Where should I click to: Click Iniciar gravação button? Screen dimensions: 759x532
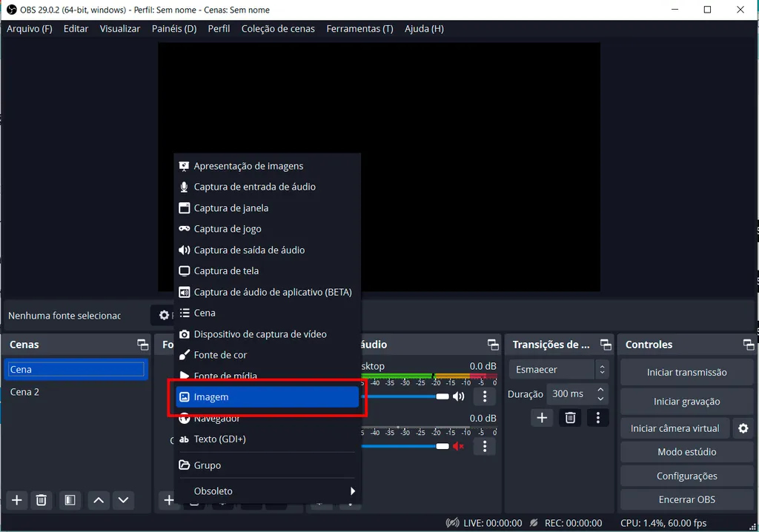click(x=687, y=402)
